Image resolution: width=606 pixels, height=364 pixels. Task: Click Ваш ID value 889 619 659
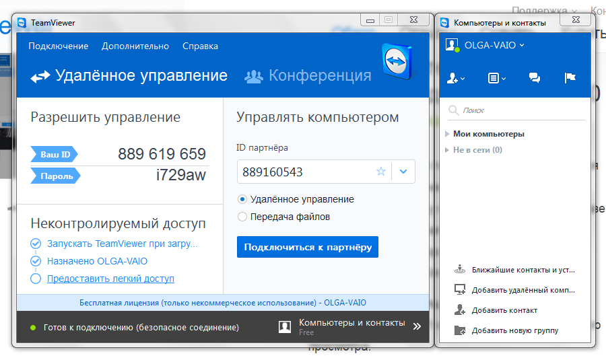[162, 154]
